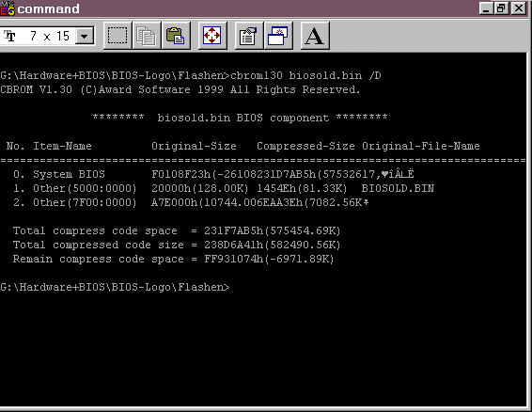This screenshot has width=532, height=412.
Task: Toggle Full screen mode icon
Action: [x=212, y=36]
